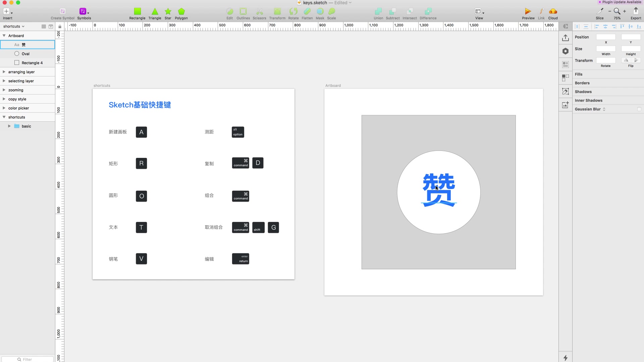Select the Rectangle 4 layer
Screen dimensions: 644x362
[32, 63]
